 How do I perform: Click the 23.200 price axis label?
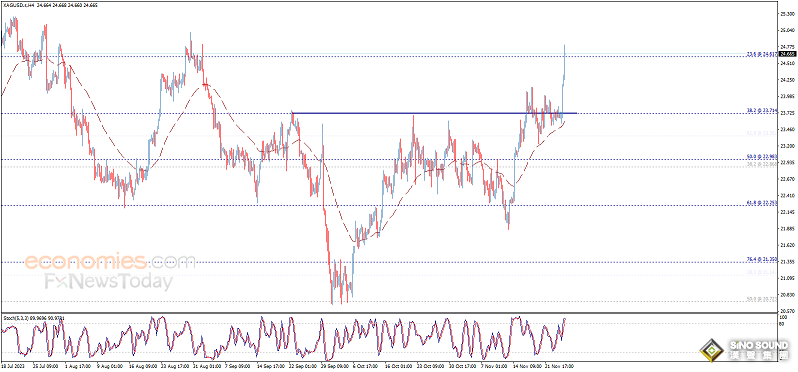[787, 146]
